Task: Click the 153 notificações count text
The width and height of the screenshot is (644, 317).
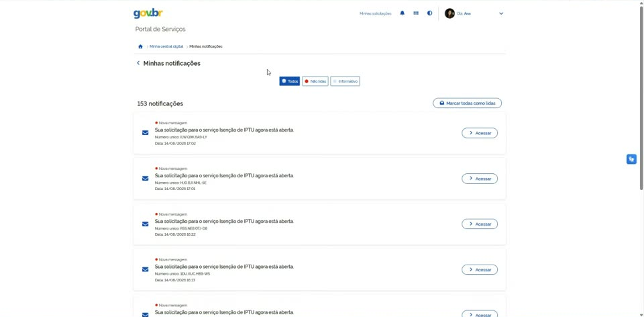Action: click(x=160, y=103)
